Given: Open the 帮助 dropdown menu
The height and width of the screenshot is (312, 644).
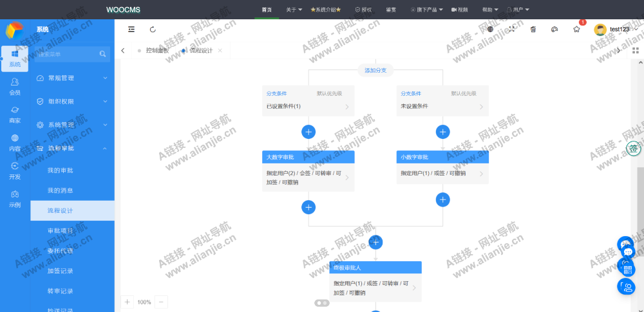Looking at the screenshot, I should point(490,10).
